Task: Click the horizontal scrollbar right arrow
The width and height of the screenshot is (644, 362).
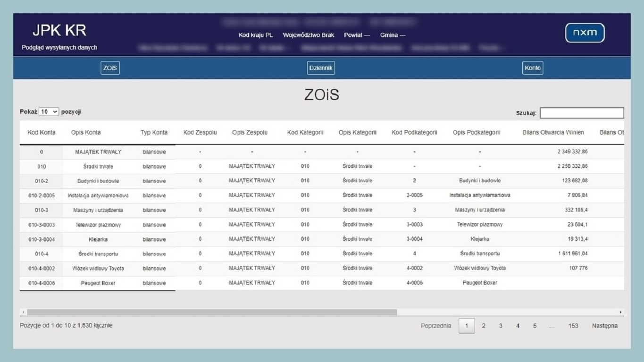Action: (x=620, y=312)
